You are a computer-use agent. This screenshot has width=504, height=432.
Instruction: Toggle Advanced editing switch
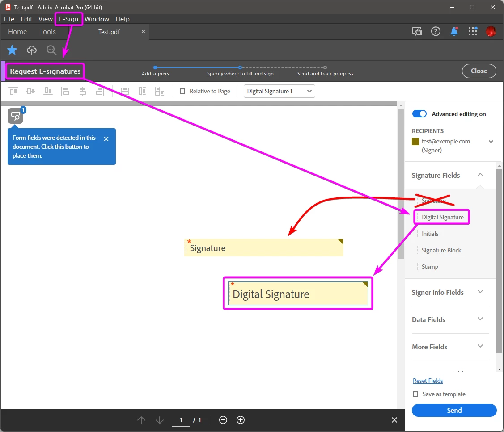coord(419,114)
